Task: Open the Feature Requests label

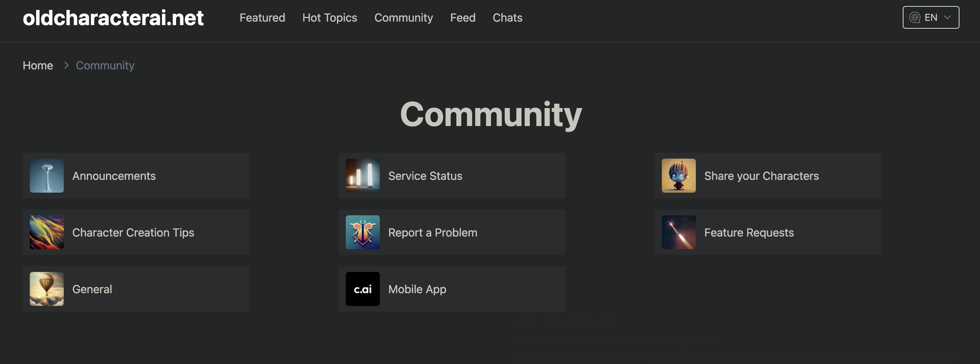Action: [x=749, y=232]
